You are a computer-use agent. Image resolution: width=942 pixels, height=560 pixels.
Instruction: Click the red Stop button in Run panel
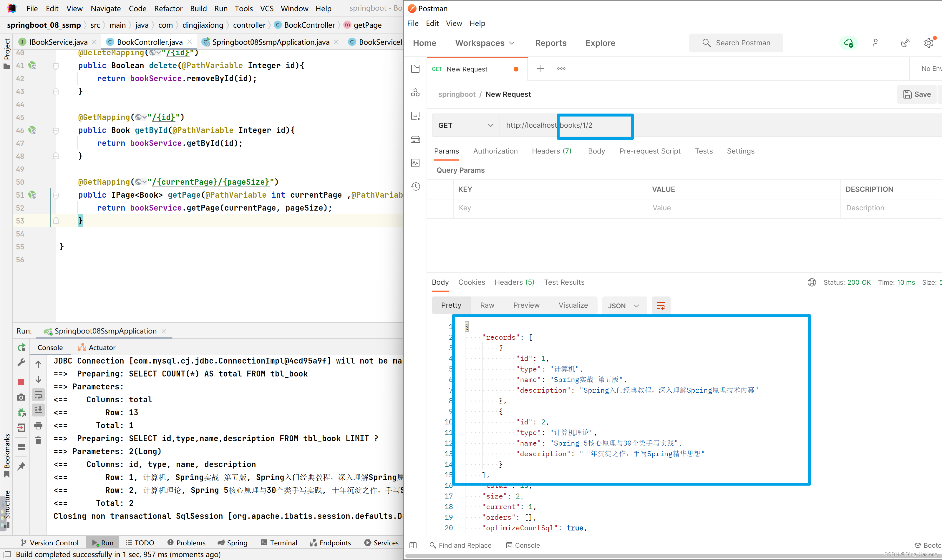coord(21,381)
